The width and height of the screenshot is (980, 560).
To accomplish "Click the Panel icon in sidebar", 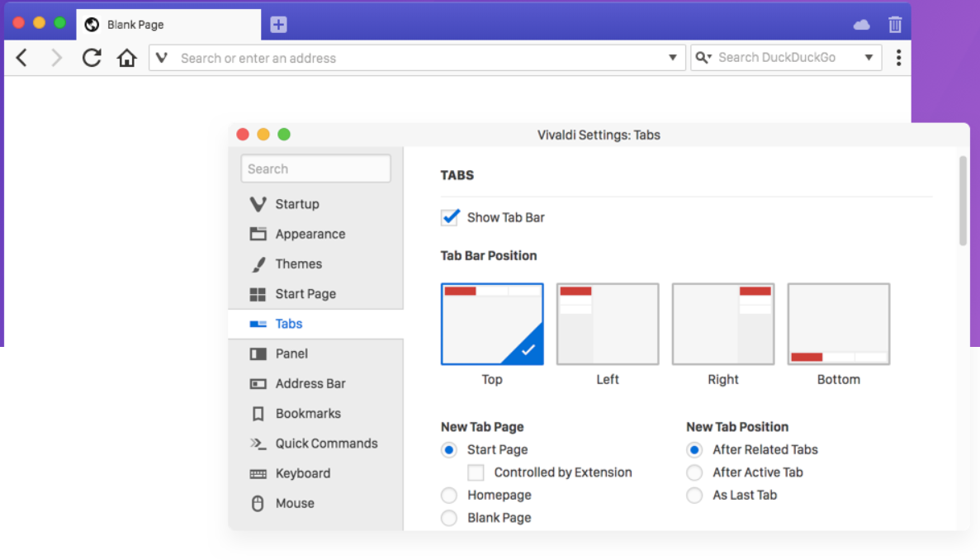I will pyautogui.click(x=258, y=354).
